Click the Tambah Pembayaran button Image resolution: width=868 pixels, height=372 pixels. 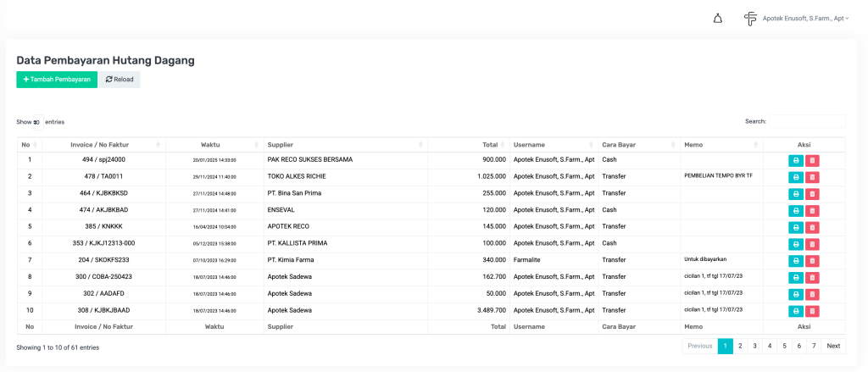57,80
